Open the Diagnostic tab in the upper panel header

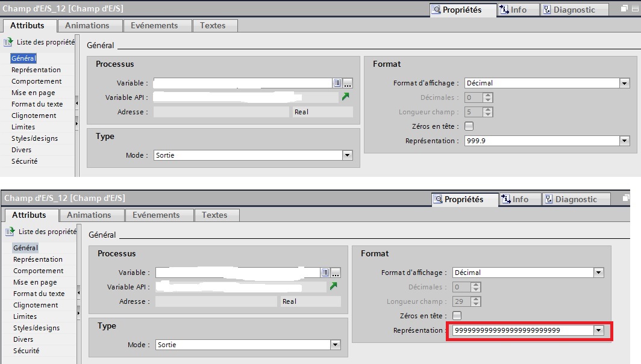(x=568, y=10)
